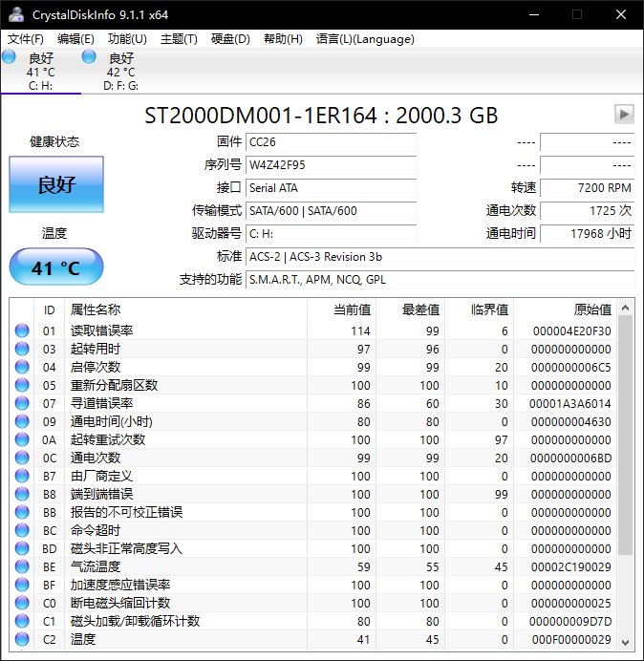
Task: Click the next disk arrow button
Action: pos(624,115)
